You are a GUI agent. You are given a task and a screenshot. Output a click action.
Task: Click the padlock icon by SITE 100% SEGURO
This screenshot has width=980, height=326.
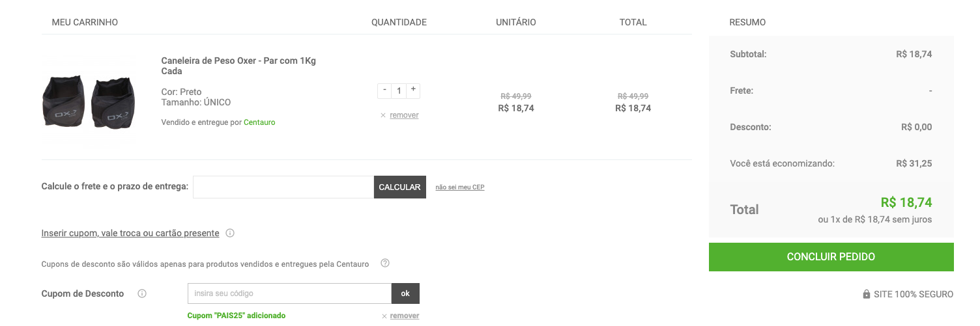click(867, 294)
